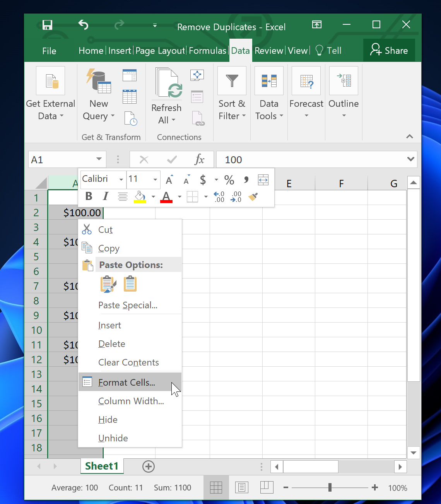Apply the red Font Color
This screenshot has width=441, height=504.
[x=166, y=196]
